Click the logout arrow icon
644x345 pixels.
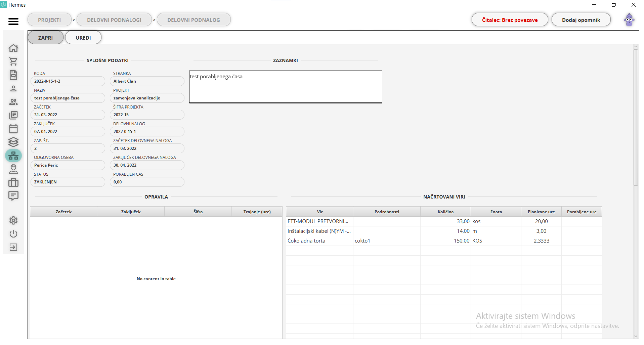[13, 247]
